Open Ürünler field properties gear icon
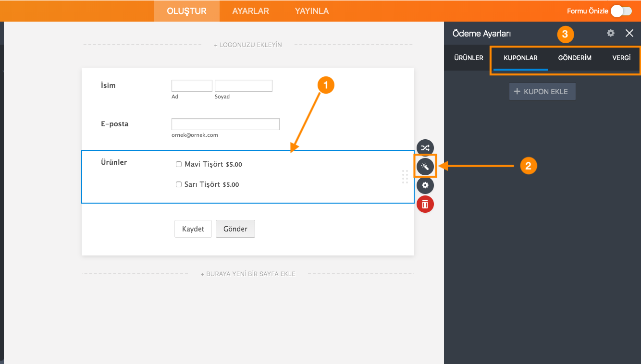The image size is (641, 364). (x=425, y=185)
